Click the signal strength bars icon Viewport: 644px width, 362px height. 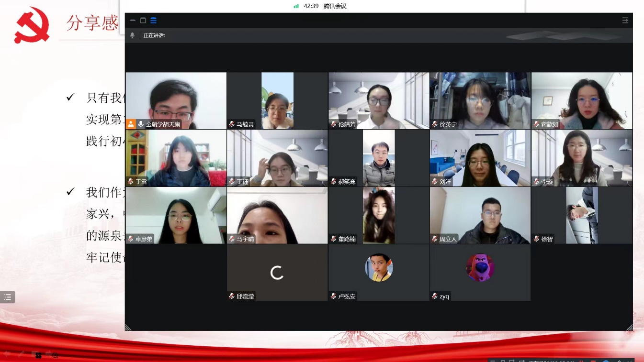296,6
